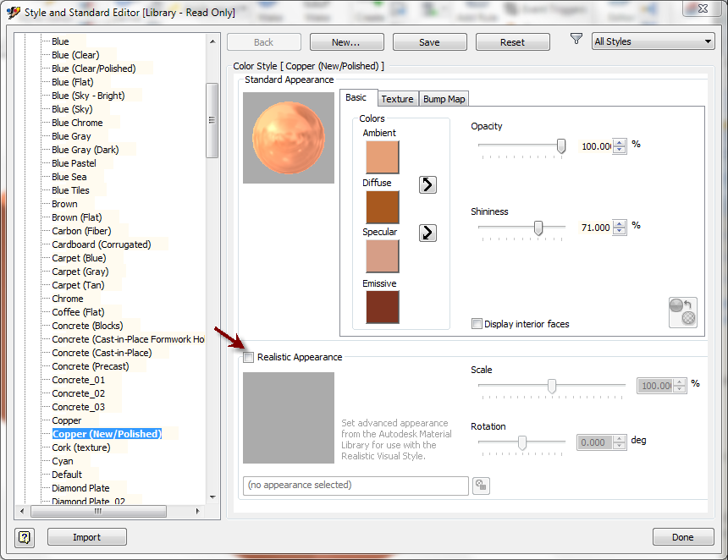This screenshot has height=560, width=728.
Task: Open the appearance library browser icon
Action: click(x=481, y=486)
